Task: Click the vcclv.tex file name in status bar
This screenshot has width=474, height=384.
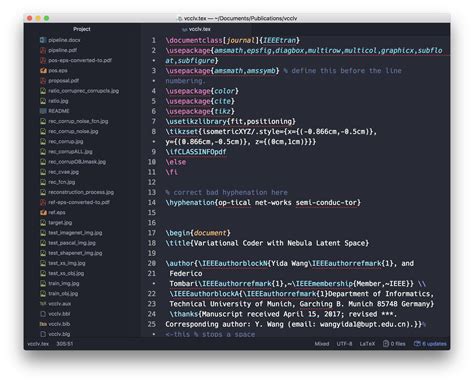Action: 38,344
